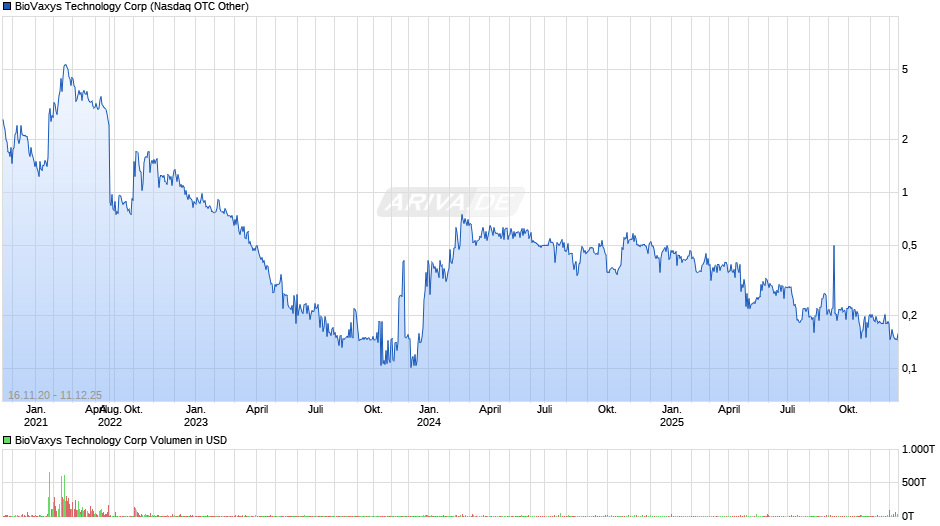This screenshot has width=940, height=526.
Task: Click the price axis label 5
Action: pos(905,70)
